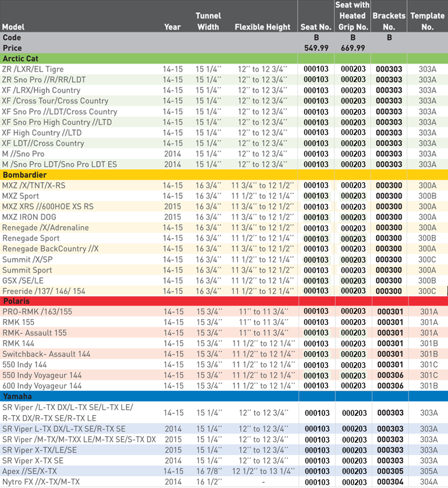The width and height of the screenshot is (448, 488).
Task: Select the 549.99 seat price
Action: [x=316, y=48]
